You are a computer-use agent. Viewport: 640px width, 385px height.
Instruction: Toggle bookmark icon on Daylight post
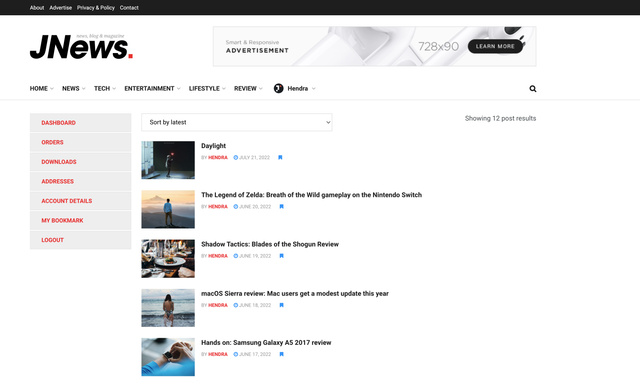pyautogui.click(x=280, y=158)
